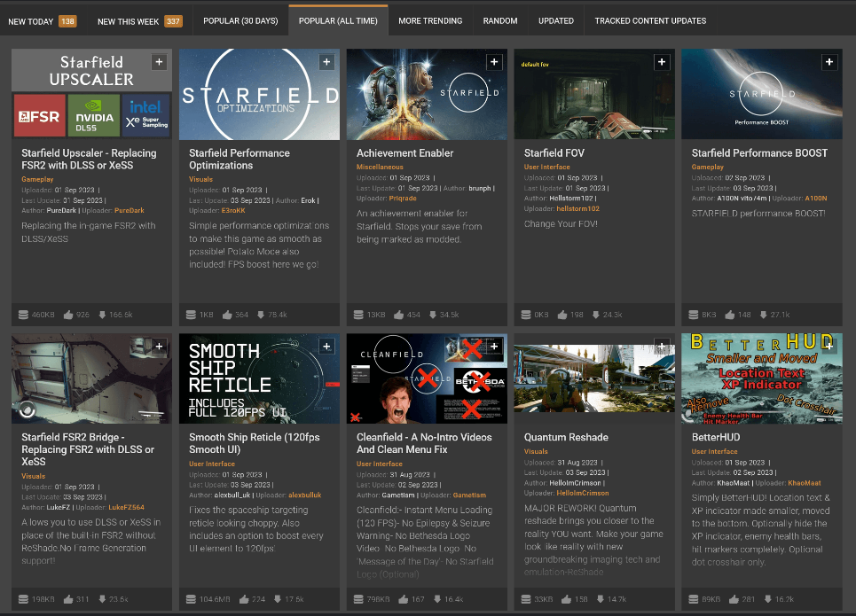Open the Updated tab

coord(556,20)
